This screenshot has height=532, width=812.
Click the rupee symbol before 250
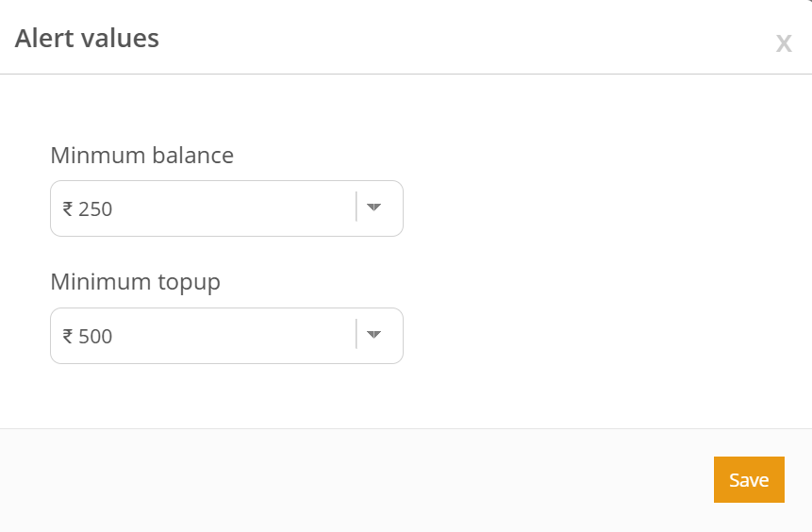68,209
